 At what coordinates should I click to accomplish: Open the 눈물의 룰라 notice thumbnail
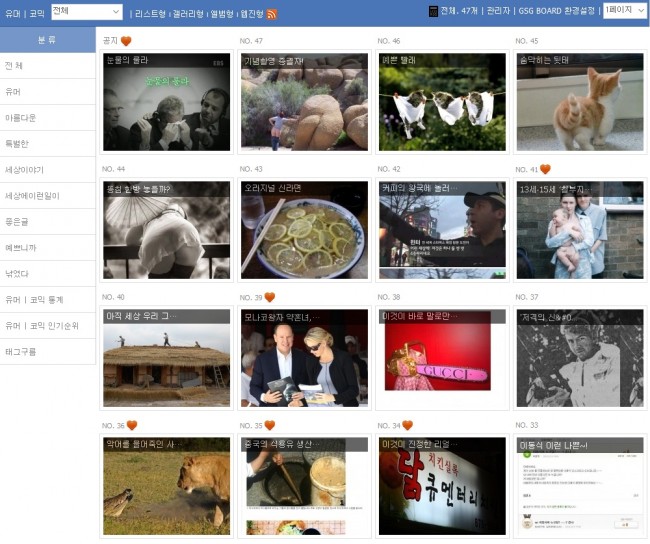pyautogui.click(x=166, y=102)
